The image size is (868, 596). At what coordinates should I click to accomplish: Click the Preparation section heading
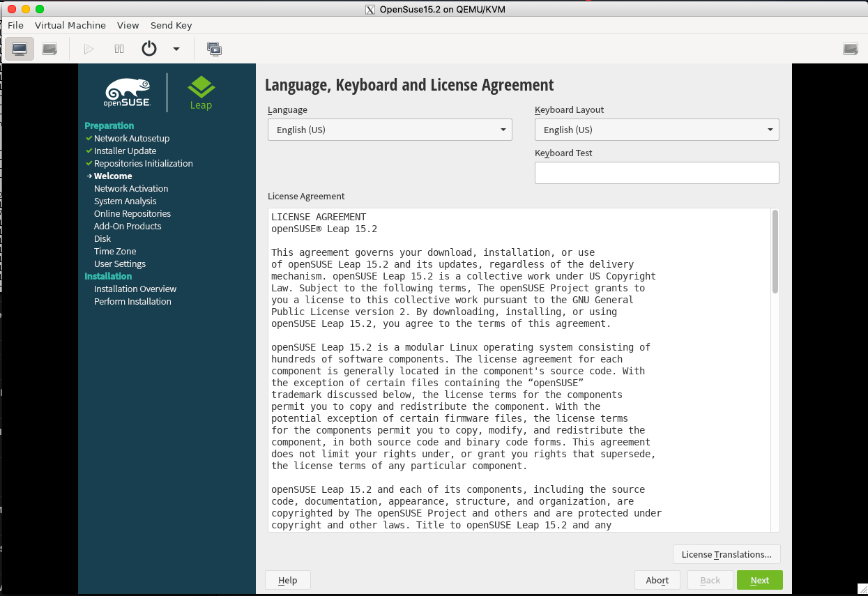[109, 125]
